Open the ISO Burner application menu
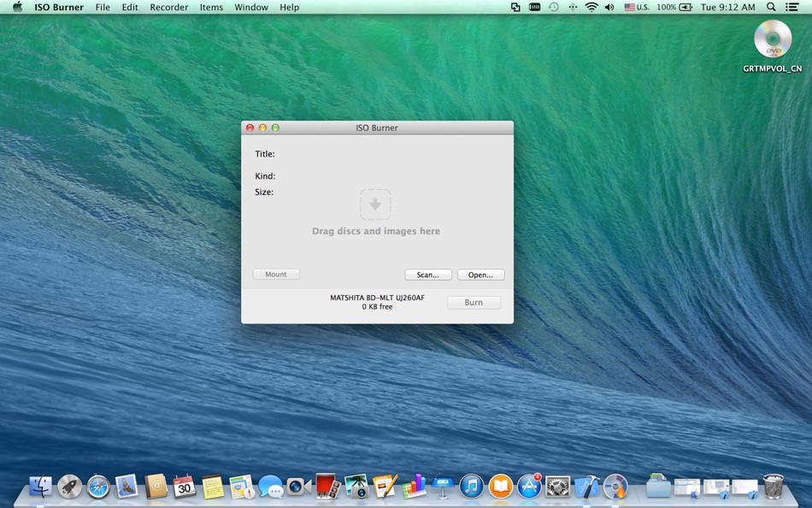 pyautogui.click(x=59, y=7)
